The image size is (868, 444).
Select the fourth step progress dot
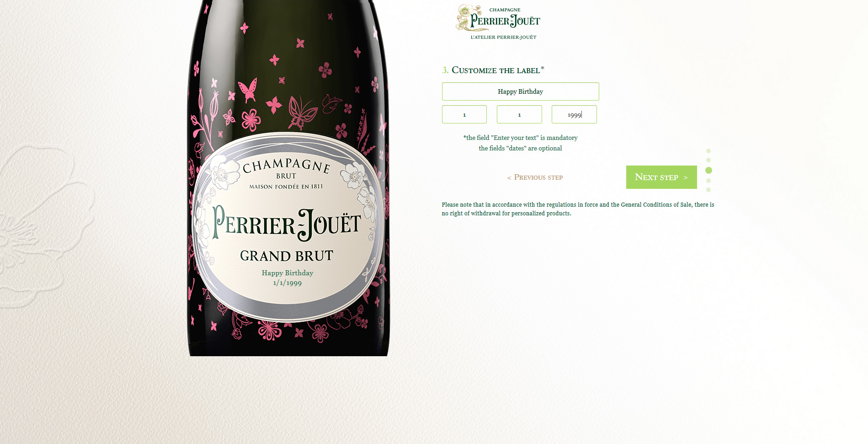(x=708, y=181)
